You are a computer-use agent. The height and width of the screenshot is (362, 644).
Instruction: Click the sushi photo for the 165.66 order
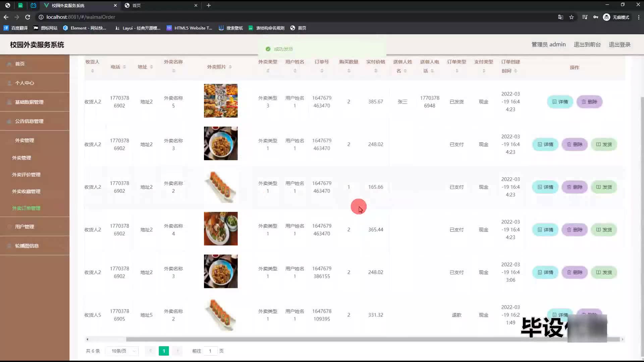(x=221, y=186)
